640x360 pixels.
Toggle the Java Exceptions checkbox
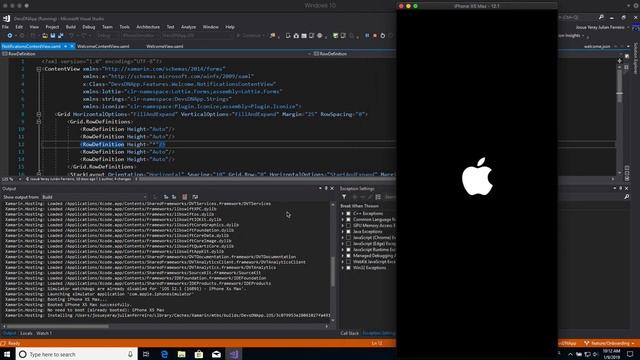coord(348,231)
